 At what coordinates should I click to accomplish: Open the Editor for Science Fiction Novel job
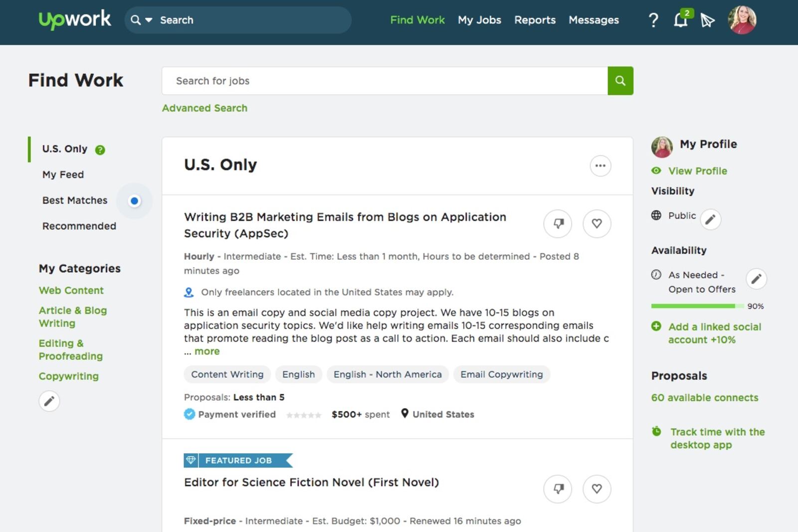(312, 482)
